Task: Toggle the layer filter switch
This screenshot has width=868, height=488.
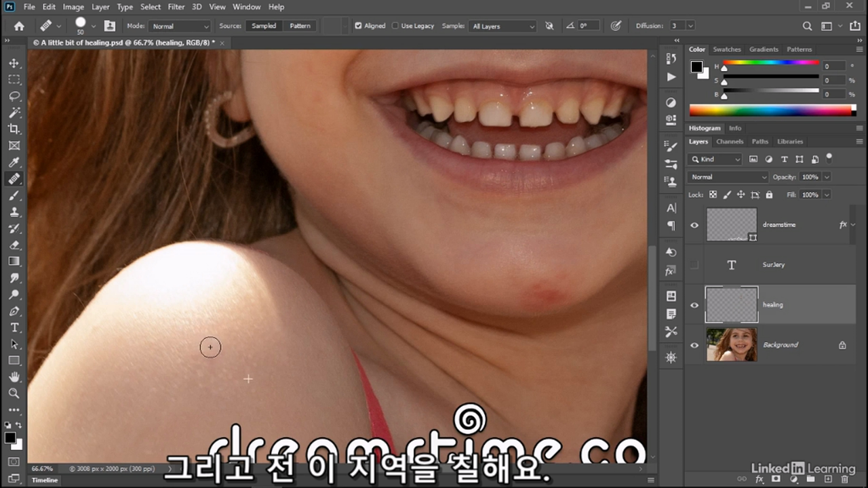Action: click(829, 158)
